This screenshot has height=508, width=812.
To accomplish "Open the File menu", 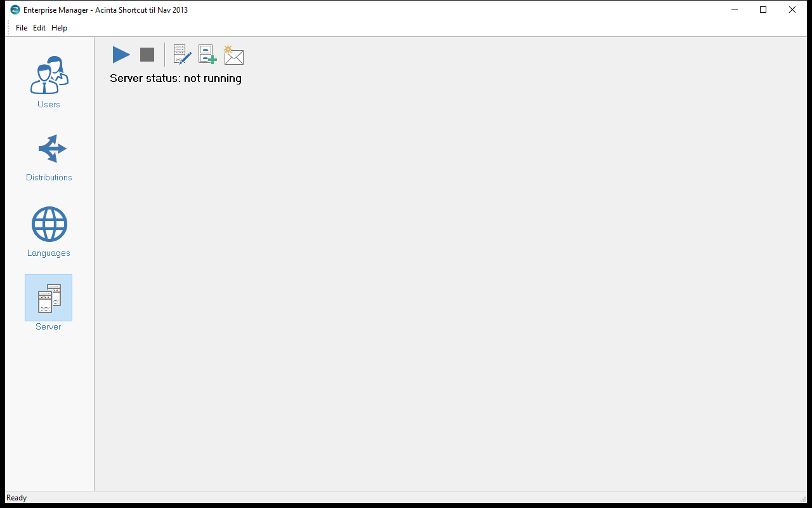I will [x=22, y=28].
